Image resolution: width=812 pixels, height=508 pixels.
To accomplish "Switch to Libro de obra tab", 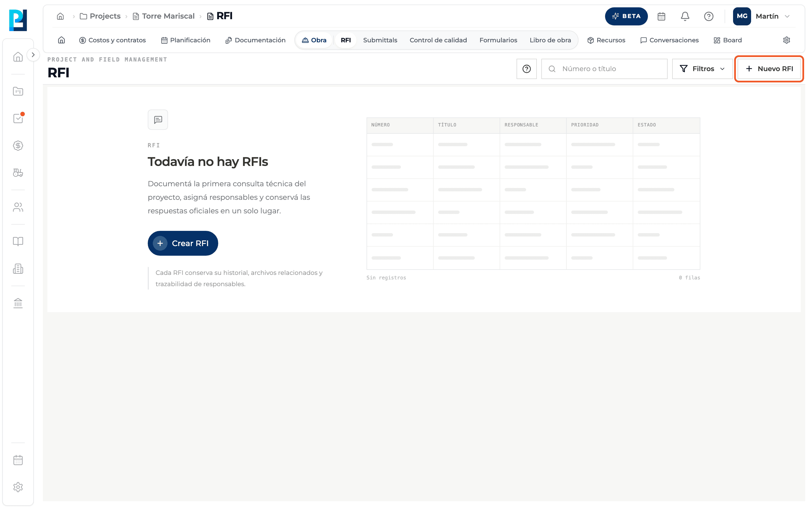I will (x=550, y=40).
